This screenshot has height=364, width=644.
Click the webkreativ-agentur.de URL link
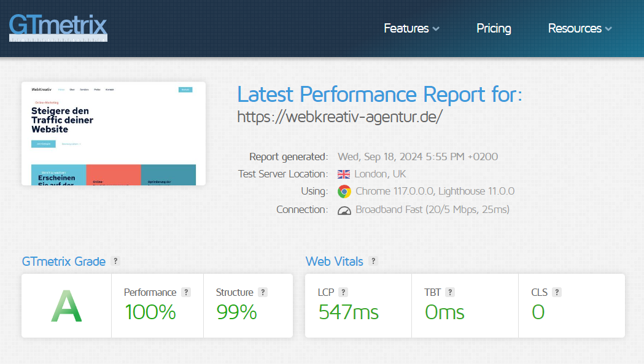pos(340,117)
